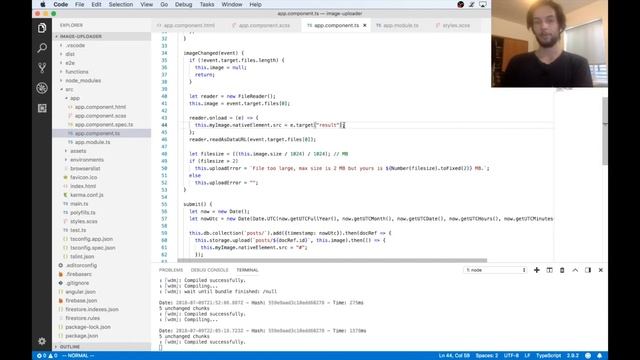This screenshot has height=360, width=640.
Task: Switch to app.component.scss editor tab
Action: pos(264,25)
